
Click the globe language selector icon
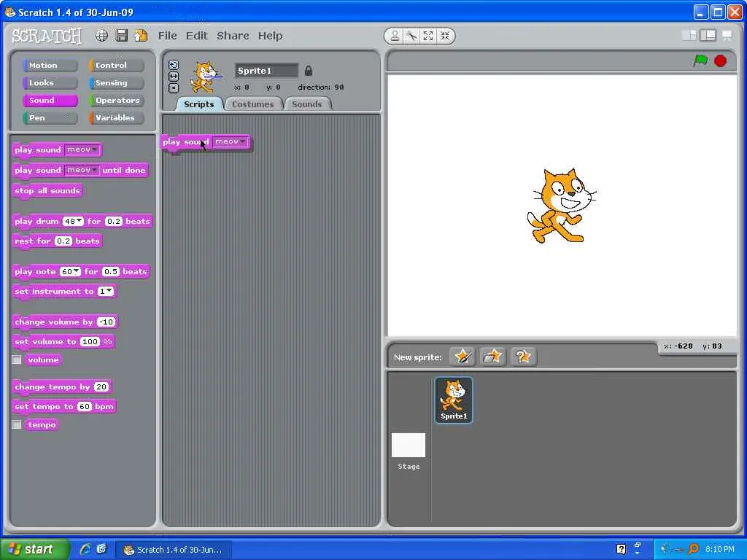(x=101, y=36)
